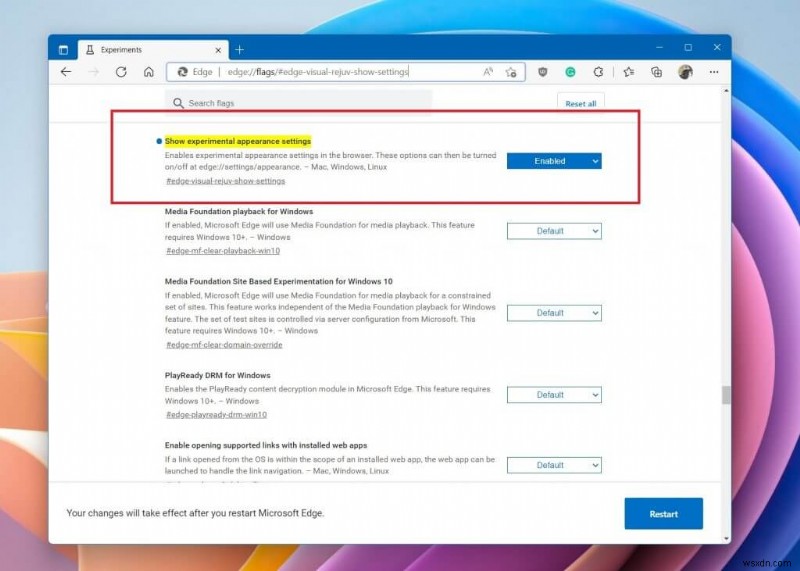
Task: Click the #edge-playready-drm-win10 link
Action: pos(216,414)
